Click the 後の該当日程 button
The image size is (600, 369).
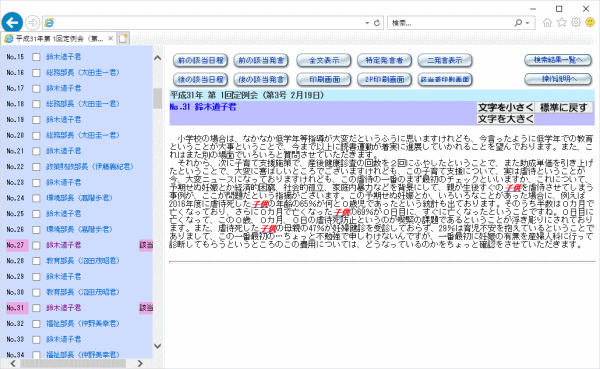pyautogui.click(x=201, y=79)
